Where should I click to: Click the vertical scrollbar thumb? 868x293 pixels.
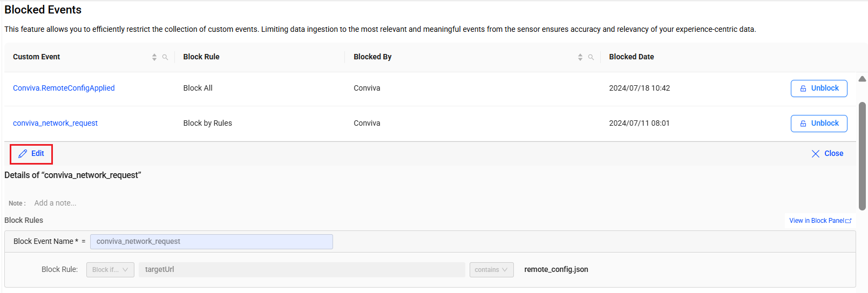pos(862,155)
